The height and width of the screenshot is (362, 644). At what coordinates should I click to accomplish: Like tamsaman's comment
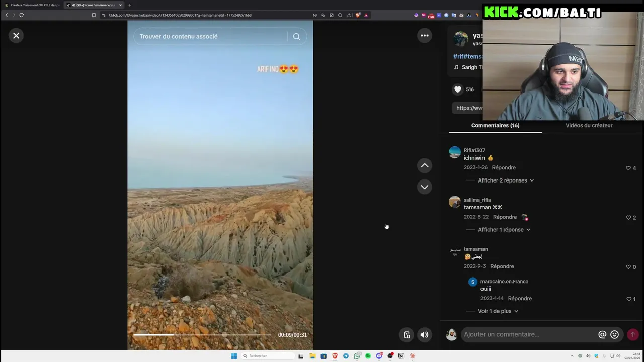click(x=628, y=267)
